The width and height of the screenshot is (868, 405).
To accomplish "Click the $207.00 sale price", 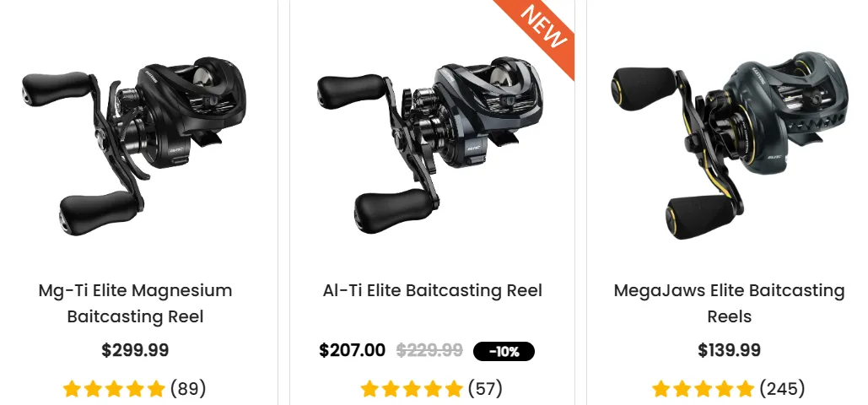I will [x=352, y=351].
